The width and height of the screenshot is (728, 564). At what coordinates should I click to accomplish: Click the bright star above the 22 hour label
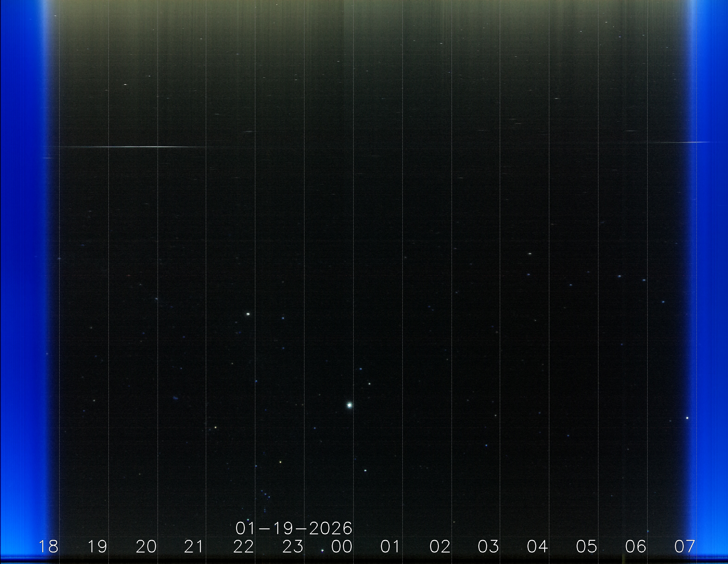click(248, 314)
